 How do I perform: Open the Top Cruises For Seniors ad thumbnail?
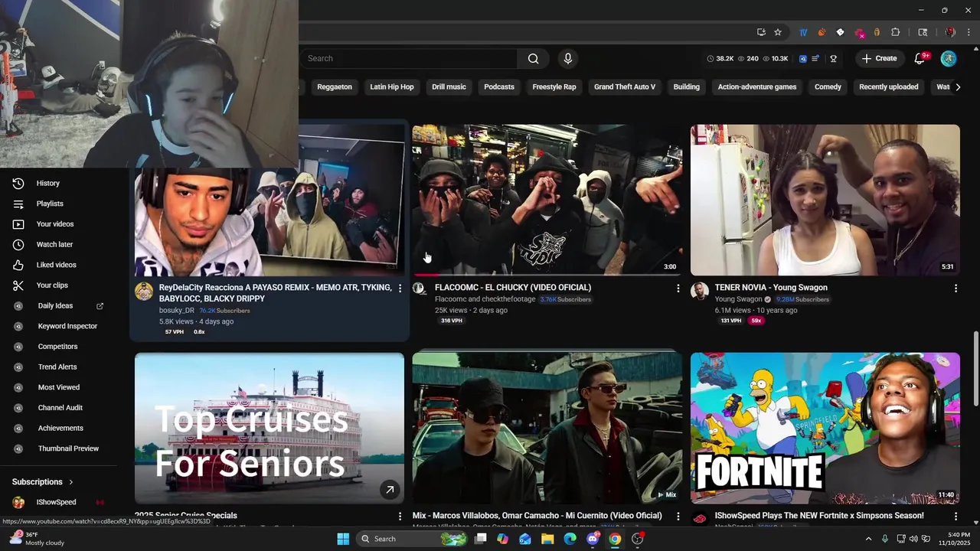coord(269,428)
